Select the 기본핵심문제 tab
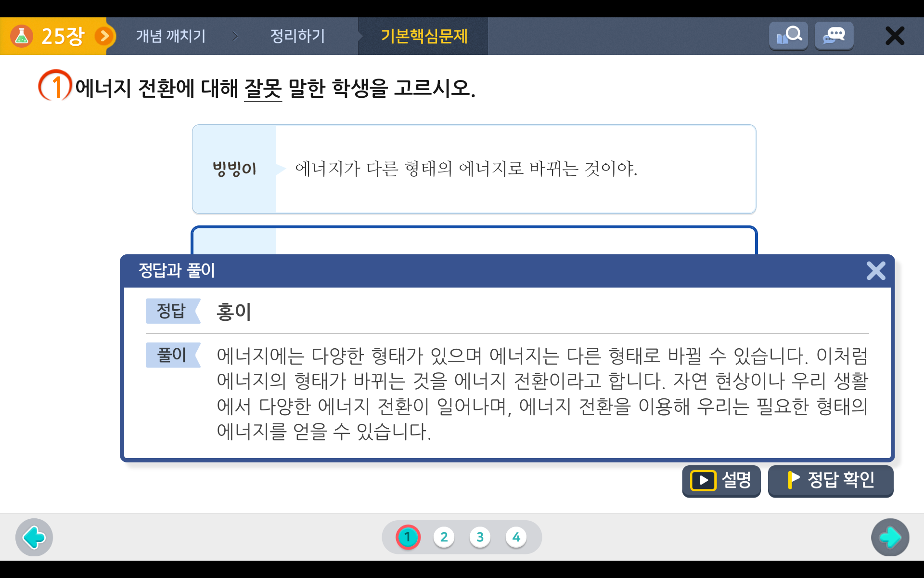The width and height of the screenshot is (924, 578). (x=423, y=36)
